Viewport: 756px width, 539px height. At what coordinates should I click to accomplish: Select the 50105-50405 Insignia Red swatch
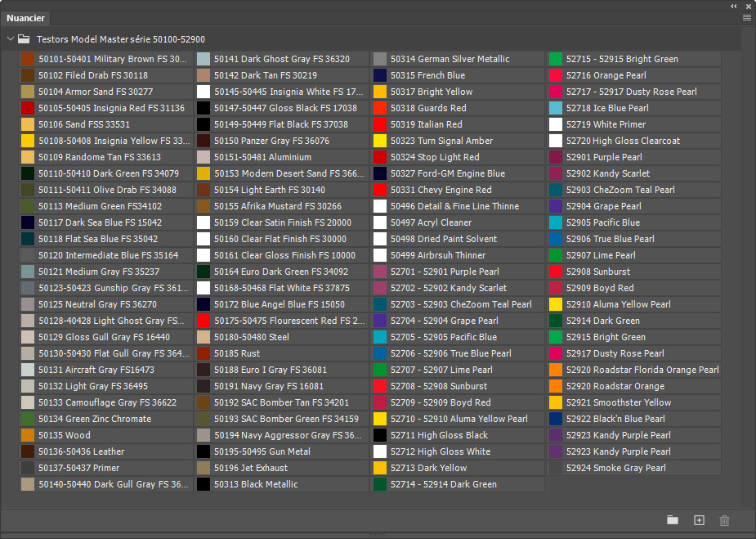(x=28, y=108)
